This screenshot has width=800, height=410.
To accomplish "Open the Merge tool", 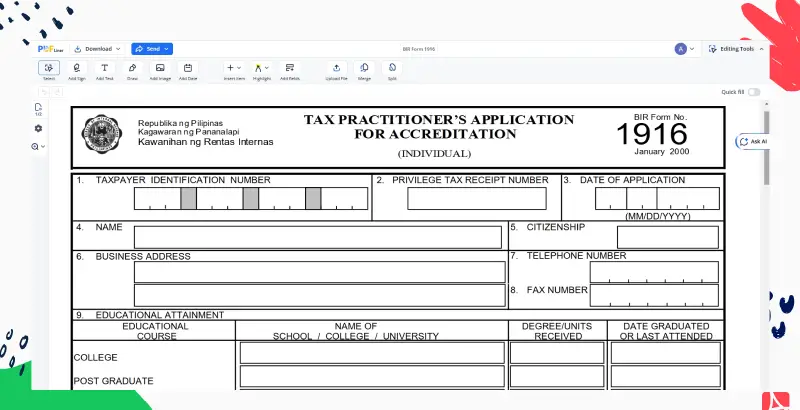I will coord(364,68).
